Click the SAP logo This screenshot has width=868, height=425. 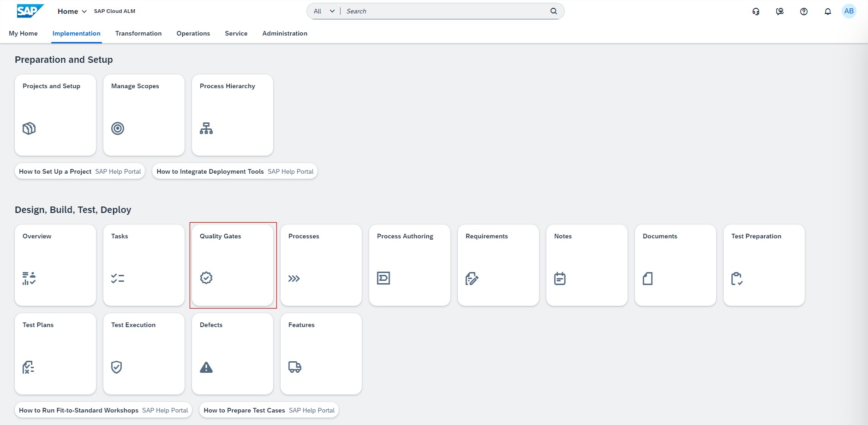(30, 11)
